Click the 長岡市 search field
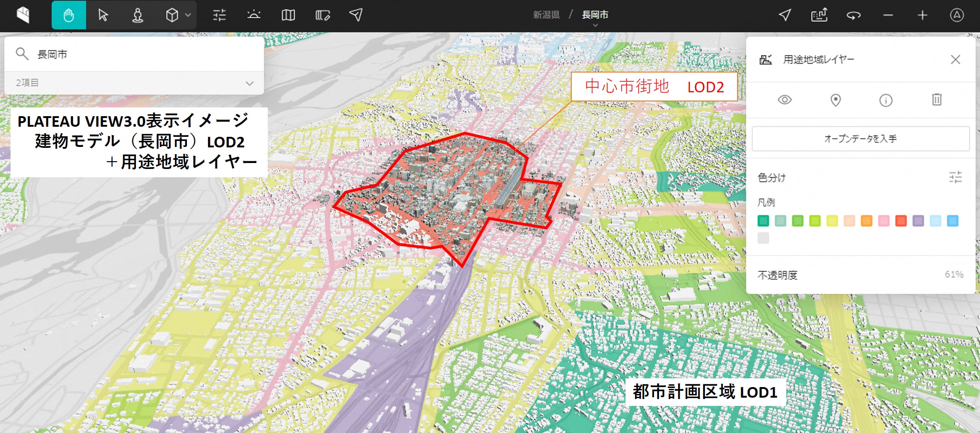This screenshot has width=980, height=433. click(134, 54)
